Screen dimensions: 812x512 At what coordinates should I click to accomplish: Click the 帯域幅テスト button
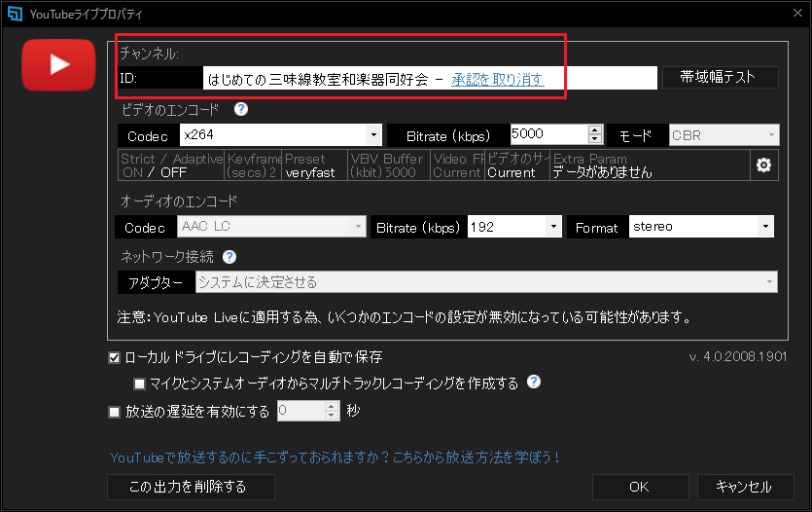721,77
